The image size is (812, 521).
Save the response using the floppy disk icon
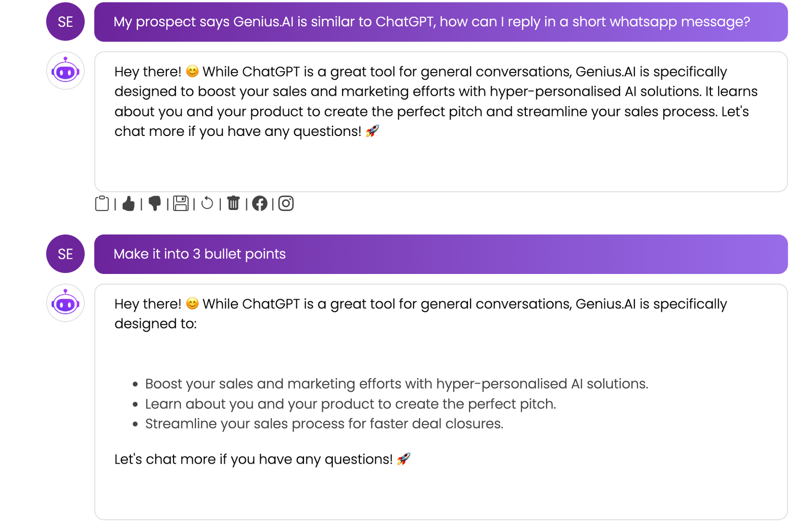[181, 203]
